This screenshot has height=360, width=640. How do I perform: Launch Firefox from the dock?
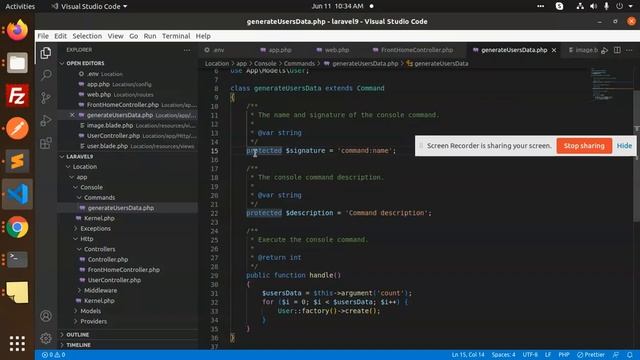(17, 30)
